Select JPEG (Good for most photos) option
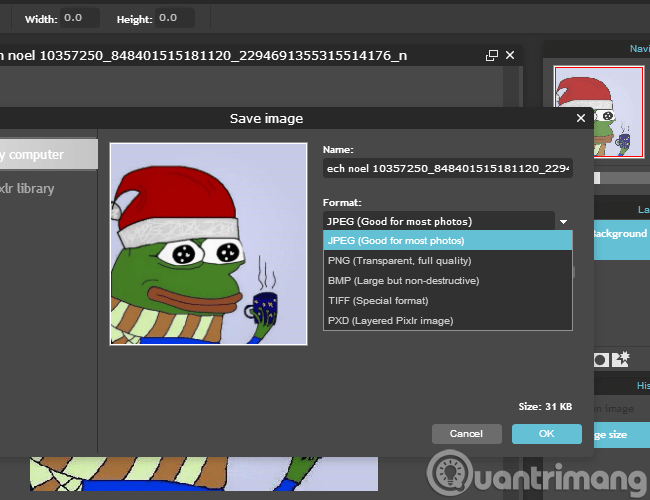The width and height of the screenshot is (650, 500). coord(448,240)
